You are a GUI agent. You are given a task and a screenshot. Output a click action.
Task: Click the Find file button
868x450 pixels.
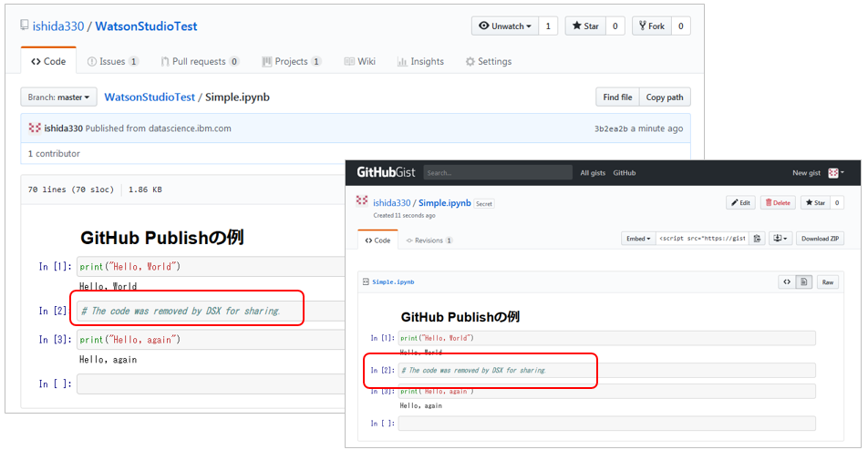point(617,97)
